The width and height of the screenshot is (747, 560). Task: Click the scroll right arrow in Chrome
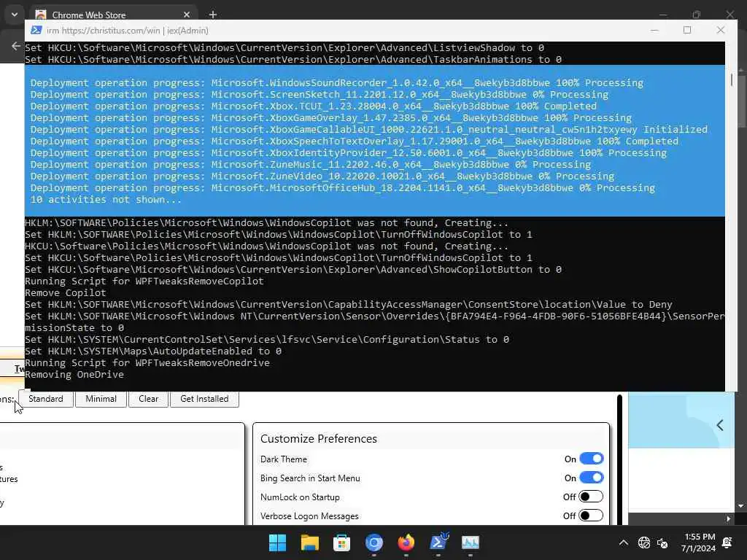[x=728, y=519]
